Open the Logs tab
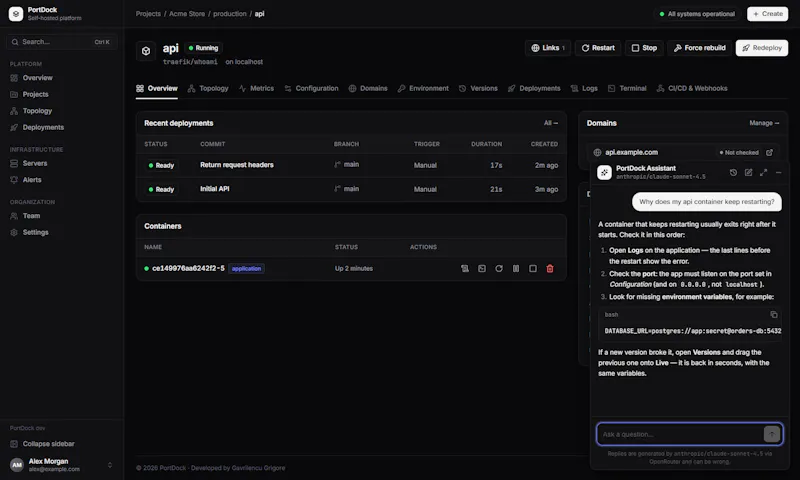 point(584,88)
